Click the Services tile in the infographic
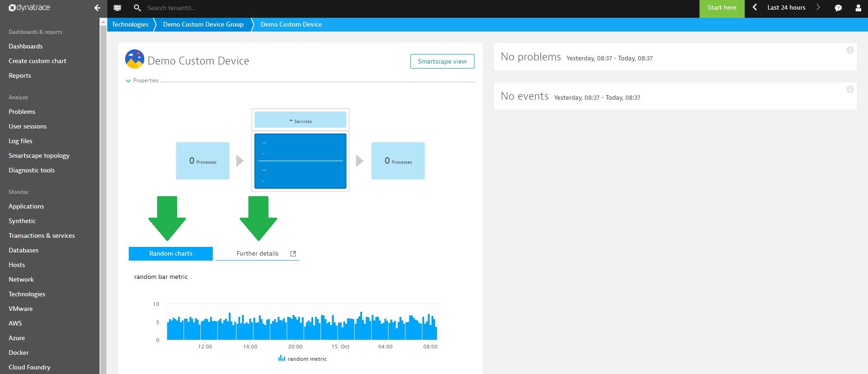Viewport: 868px width, 374px height. click(300, 120)
